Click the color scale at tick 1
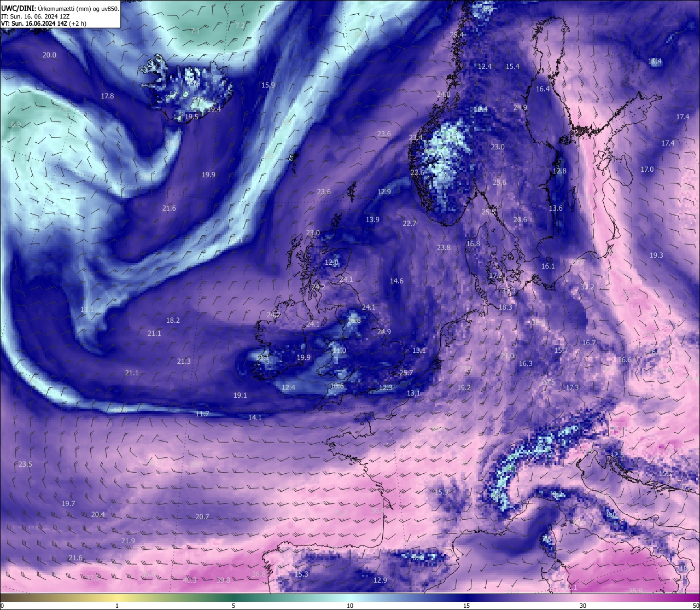 point(117,606)
